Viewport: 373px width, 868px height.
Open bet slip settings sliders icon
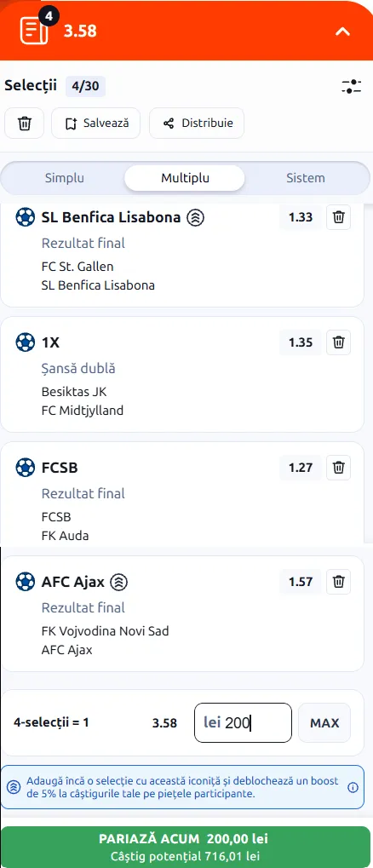click(352, 86)
